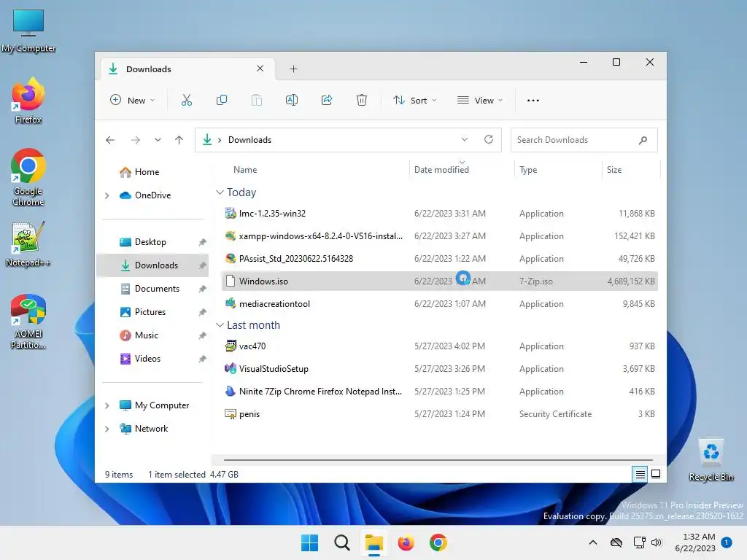The height and width of the screenshot is (560, 747).
Task: Close the Downloads tab
Action: click(x=260, y=69)
